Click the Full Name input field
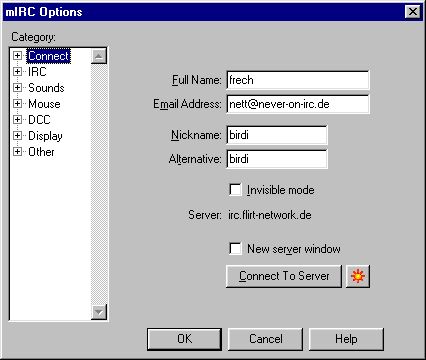426x360 pixels. point(298,80)
